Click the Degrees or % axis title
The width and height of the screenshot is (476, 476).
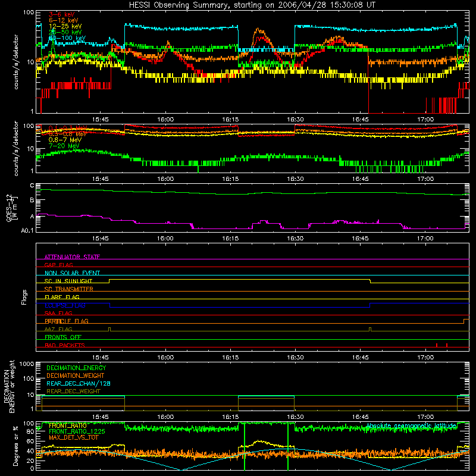tap(15, 446)
